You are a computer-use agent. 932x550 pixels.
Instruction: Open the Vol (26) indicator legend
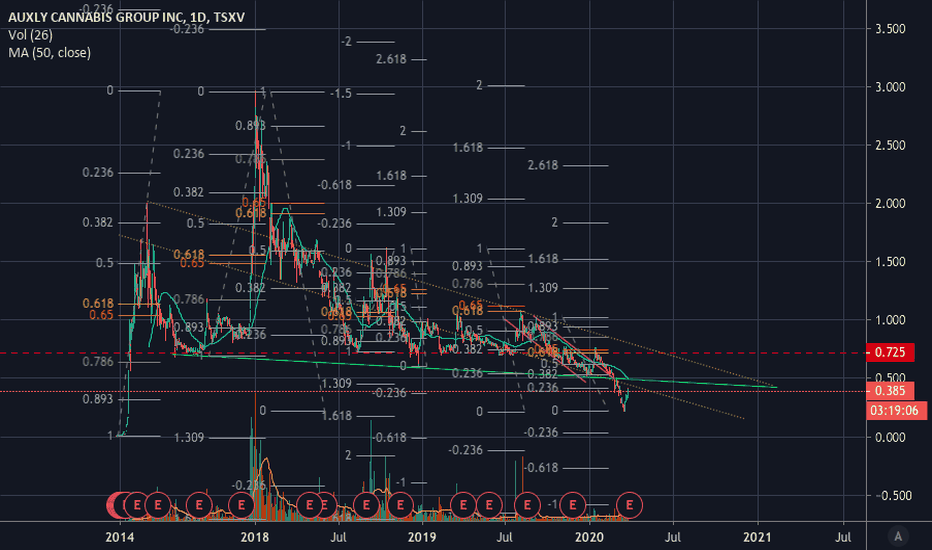click(30, 35)
